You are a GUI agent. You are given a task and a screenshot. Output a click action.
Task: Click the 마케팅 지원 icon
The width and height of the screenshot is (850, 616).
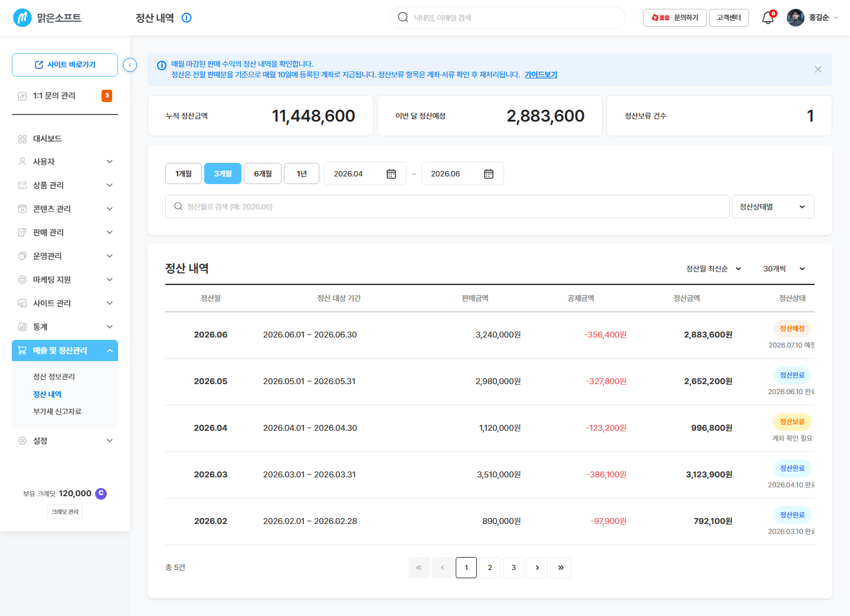pyautogui.click(x=22, y=280)
